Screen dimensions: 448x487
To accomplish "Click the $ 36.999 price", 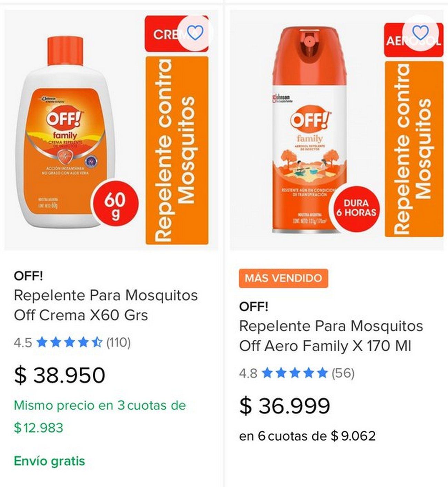I will (285, 406).
